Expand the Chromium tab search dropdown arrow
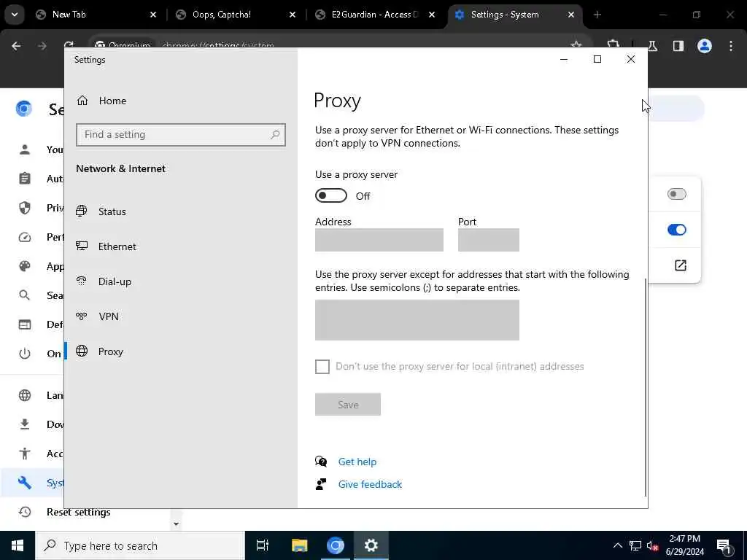 tap(15, 15)
